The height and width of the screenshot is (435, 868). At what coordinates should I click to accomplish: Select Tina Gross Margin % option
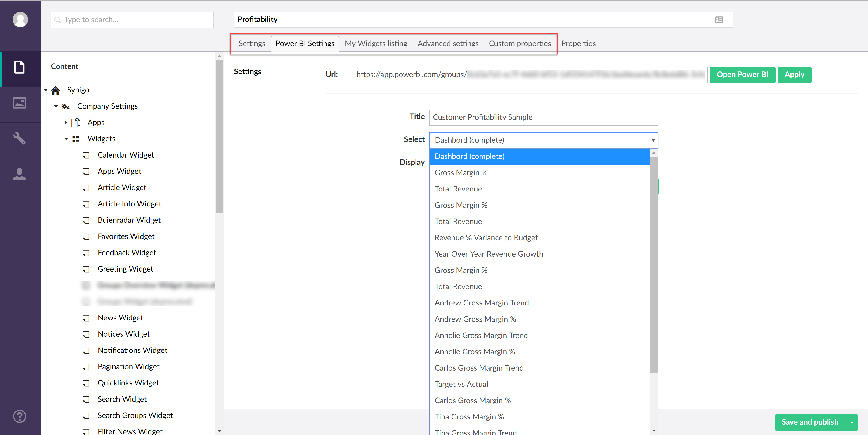pyautogui.click(x=539, y=417)
